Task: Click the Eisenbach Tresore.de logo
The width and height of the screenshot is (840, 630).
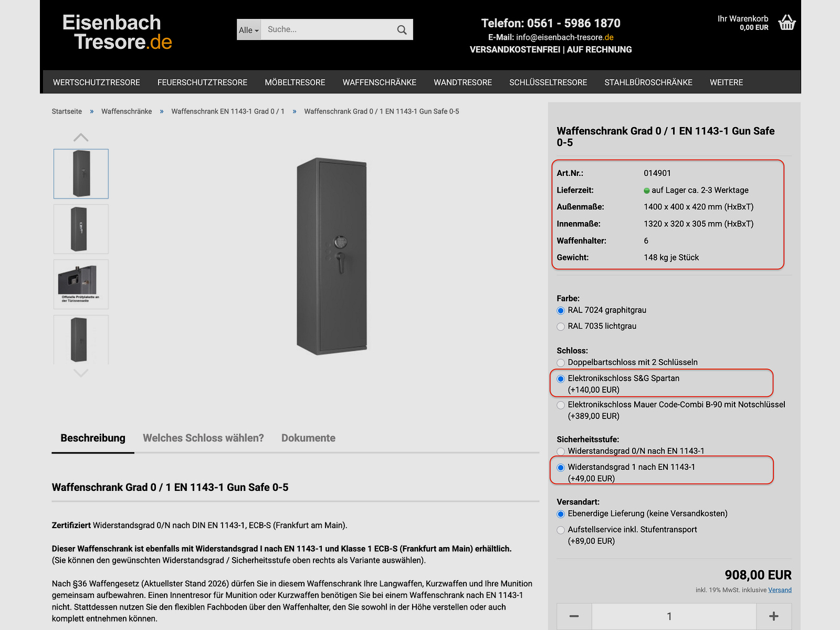Action: 117,32
